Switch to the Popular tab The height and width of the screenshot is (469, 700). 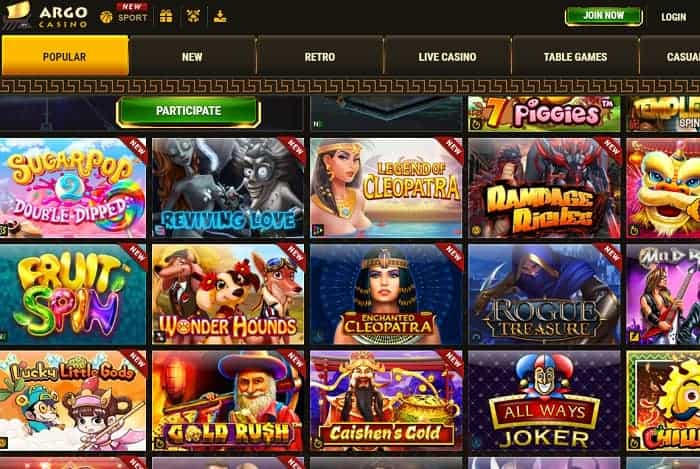(x=65, y=56)
